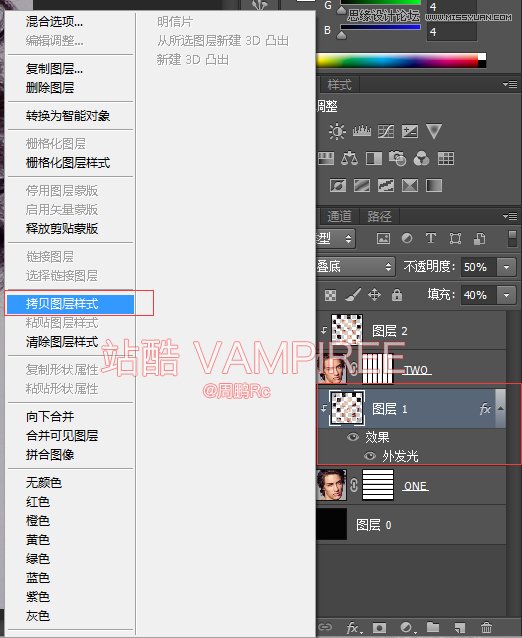Add a Brightness/Contrast adjustment

pyautogui.click(x=337, y=131)
